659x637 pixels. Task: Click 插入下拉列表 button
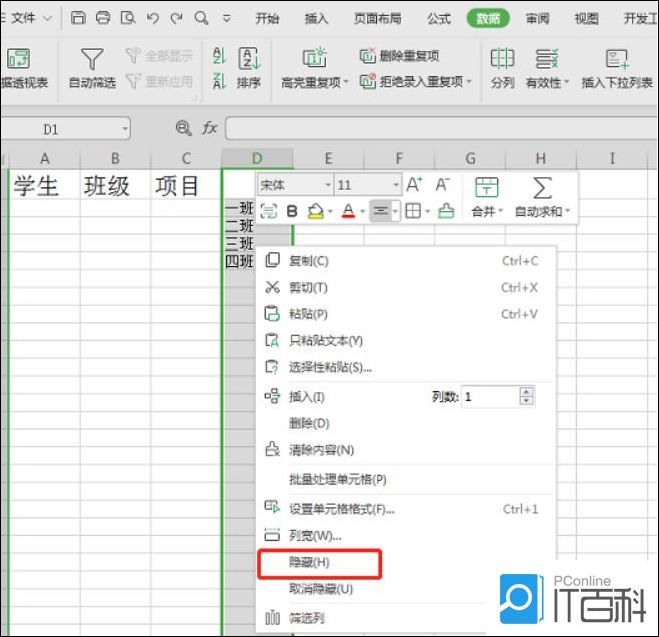click(617, 69)
